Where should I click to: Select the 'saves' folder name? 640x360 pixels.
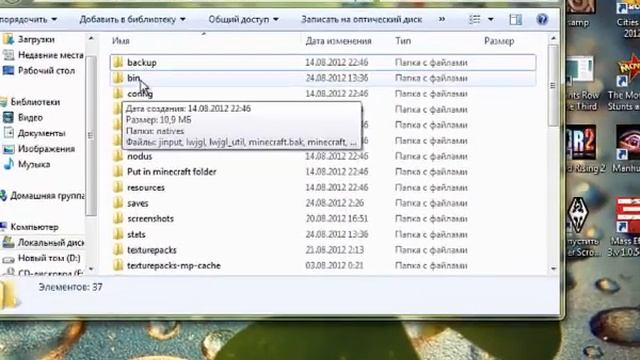click(138, 203)
